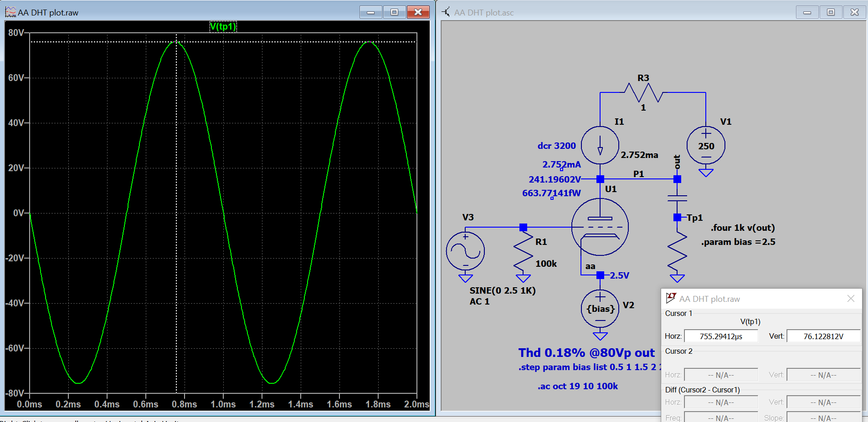
Task: Select the V2 {bias} voltage source
Action: pyautogui.click(x=600, y=309)
